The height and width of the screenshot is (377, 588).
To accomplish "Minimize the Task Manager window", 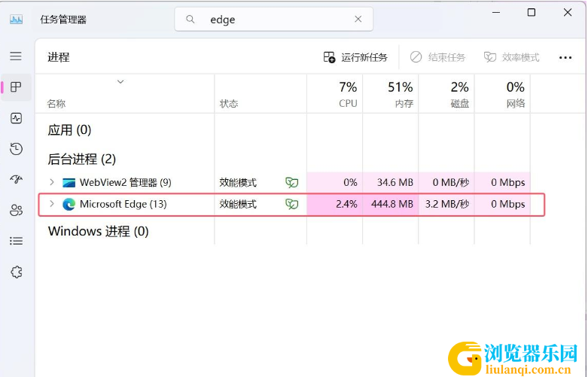I will point(496,12).
